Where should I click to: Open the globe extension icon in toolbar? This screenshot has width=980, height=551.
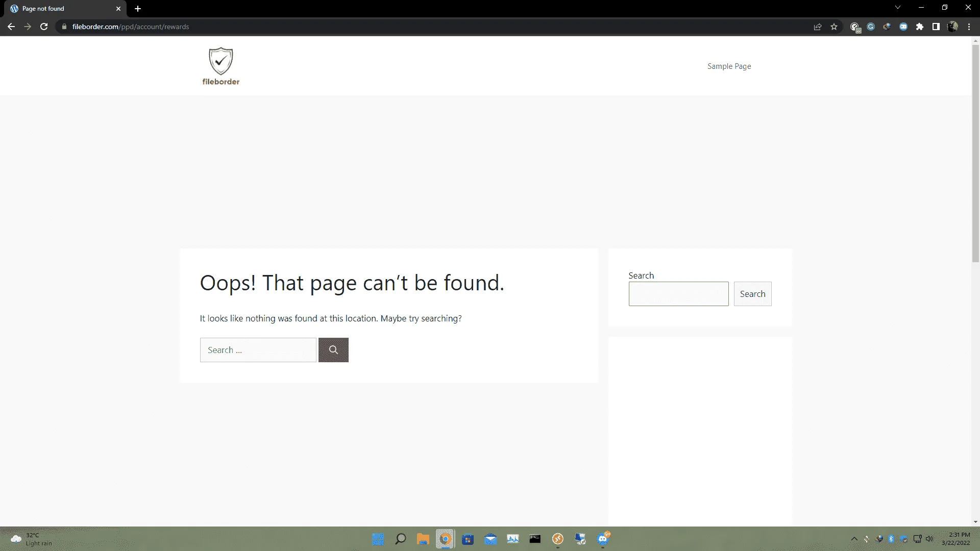887,27
